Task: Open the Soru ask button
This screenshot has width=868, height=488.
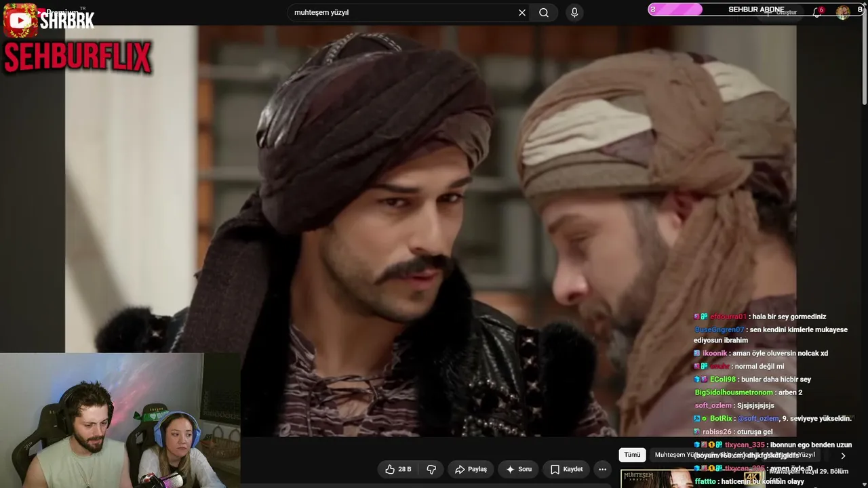Action: click(x=519, y=469)
